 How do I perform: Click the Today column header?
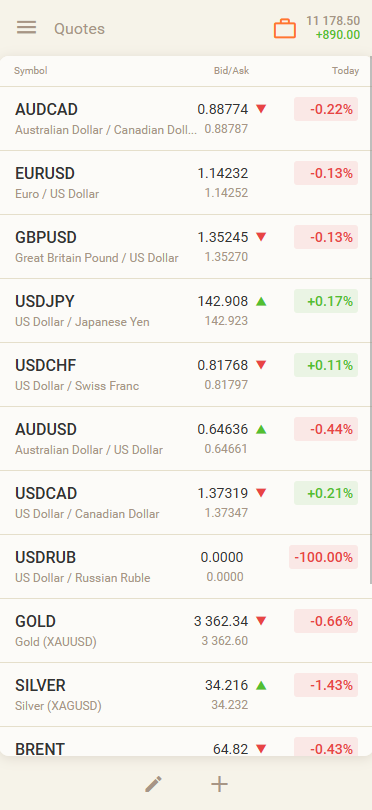346,71
